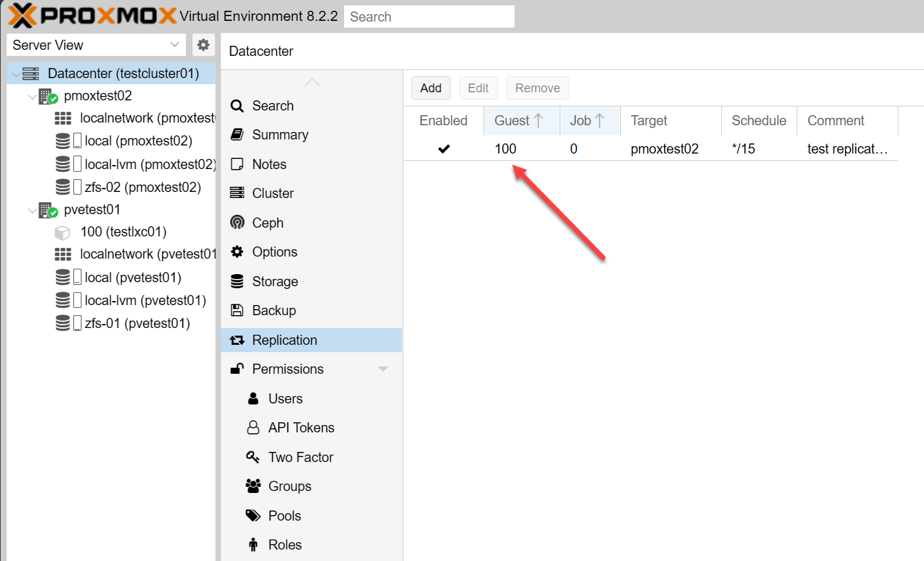The width and height of the screenshot is (924, 561).
Task: Click the Roles figure icon
Action: point(253,545)
